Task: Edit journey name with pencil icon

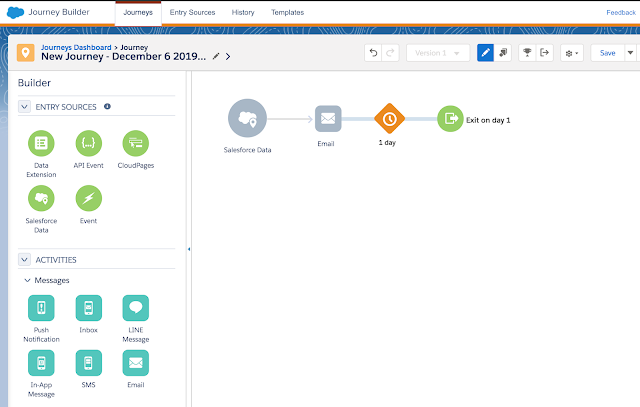Action: 216,56
